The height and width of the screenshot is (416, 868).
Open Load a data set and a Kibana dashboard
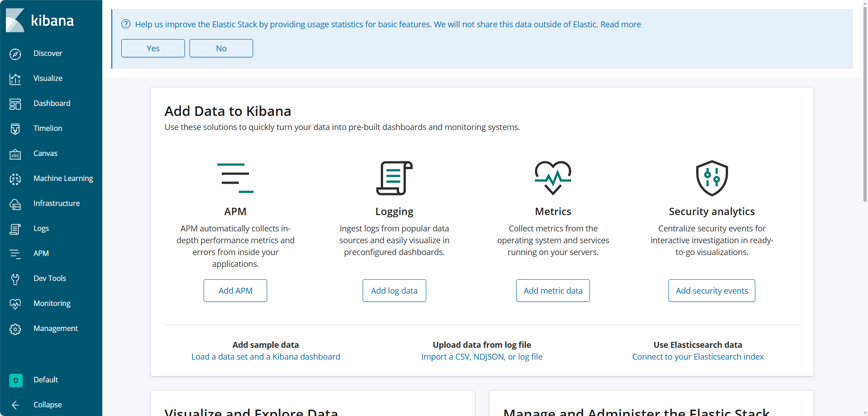pyautogui.click(x=266, y=357)
